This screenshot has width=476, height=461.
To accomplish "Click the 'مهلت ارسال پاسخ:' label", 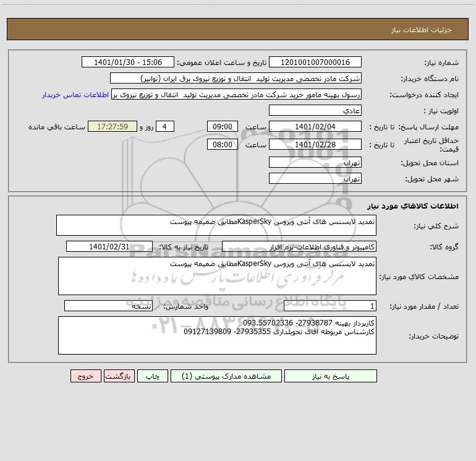I will pyautogui.click(x=428, y=127).
